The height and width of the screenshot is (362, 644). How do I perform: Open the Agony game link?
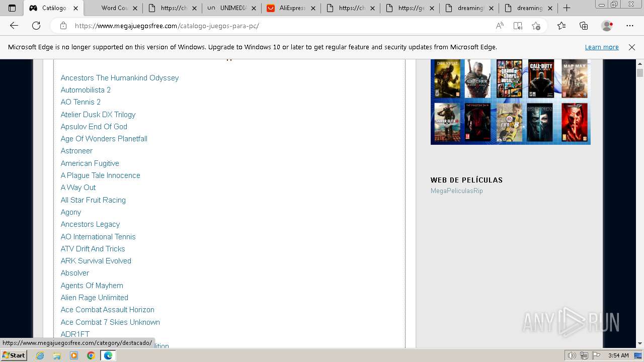(x=71, y=212)
